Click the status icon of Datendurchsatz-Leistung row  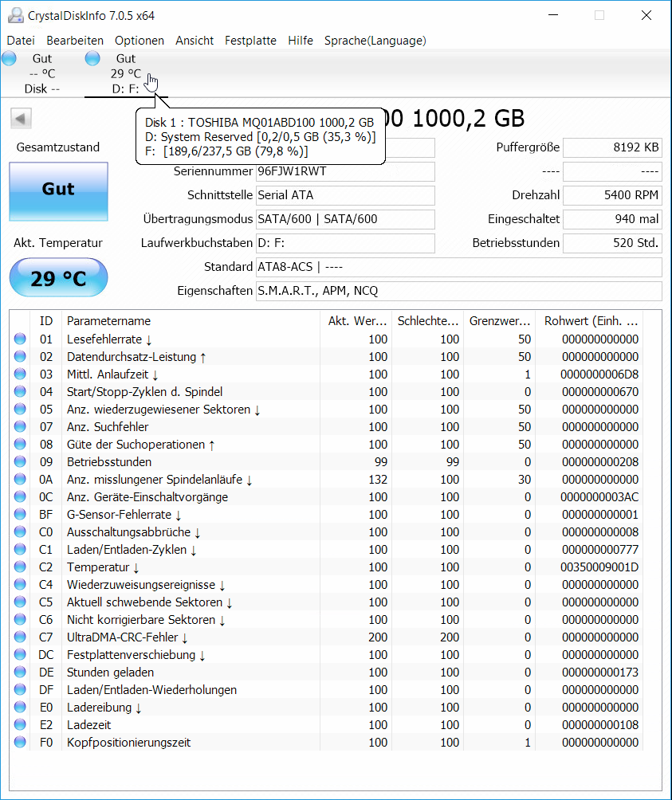20,356
